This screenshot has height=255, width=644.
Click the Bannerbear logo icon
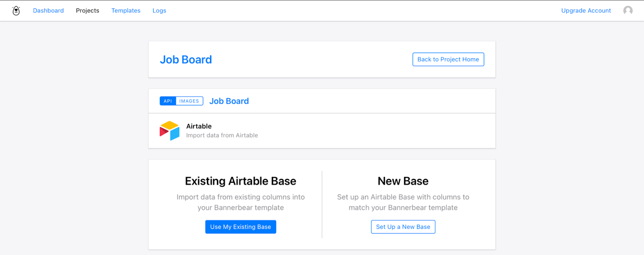[x=16, y=10]
